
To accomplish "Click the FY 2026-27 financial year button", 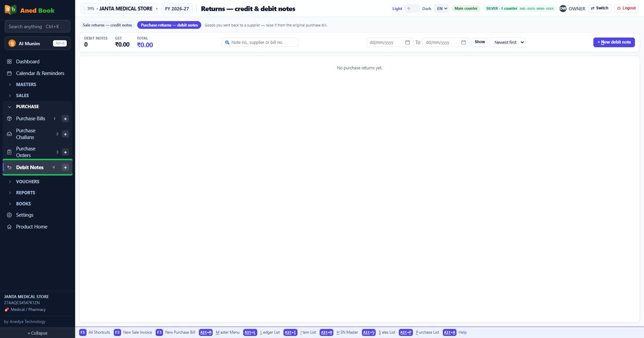I will [177, 9].
